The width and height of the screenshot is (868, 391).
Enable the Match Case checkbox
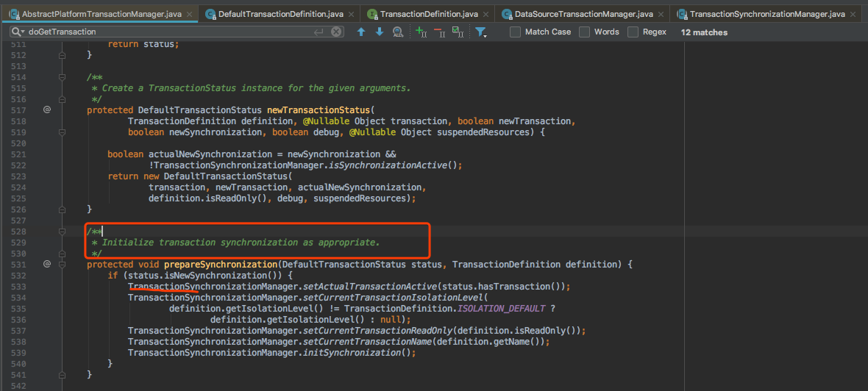pos(515,32)
